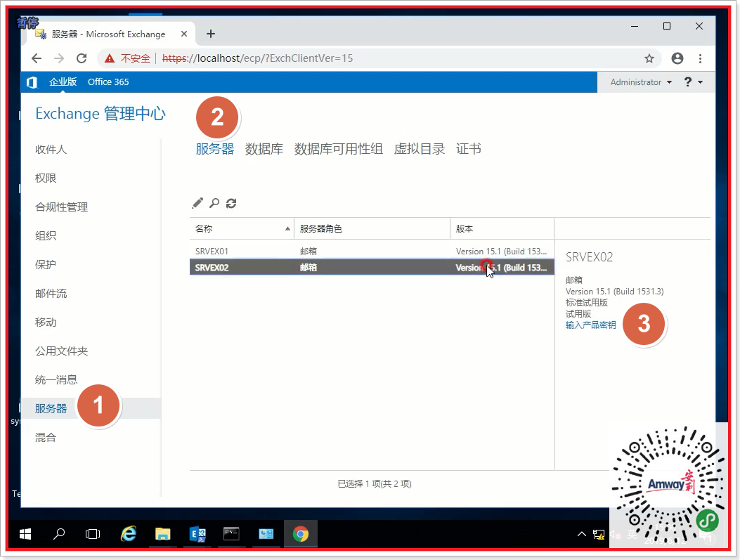
Task: Select the SRVEX02 server row
Action: (x=372, y=268)
